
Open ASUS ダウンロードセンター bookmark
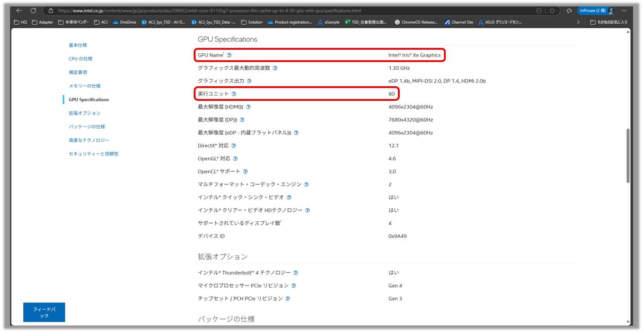pyautogui.click(x=500, y=22)
